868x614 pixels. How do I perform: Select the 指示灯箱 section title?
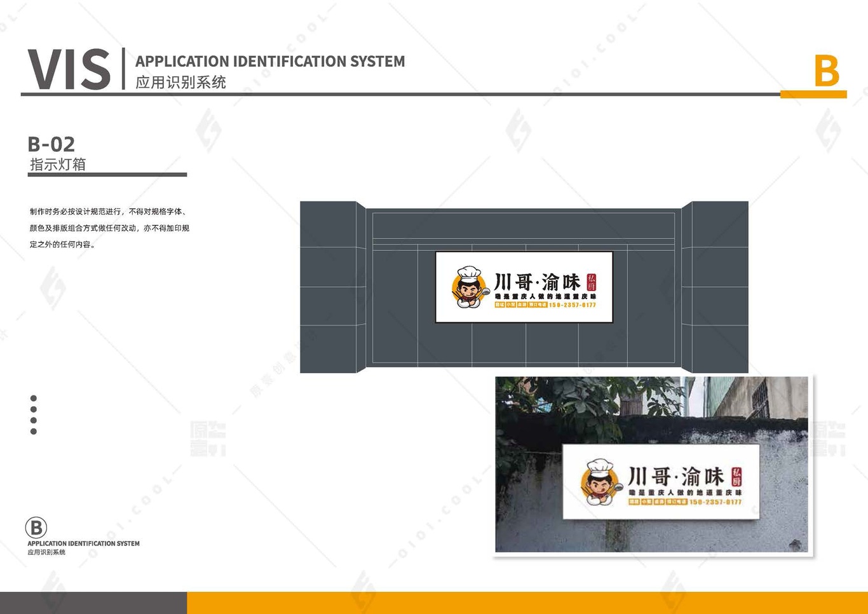[x=58, y=164]
